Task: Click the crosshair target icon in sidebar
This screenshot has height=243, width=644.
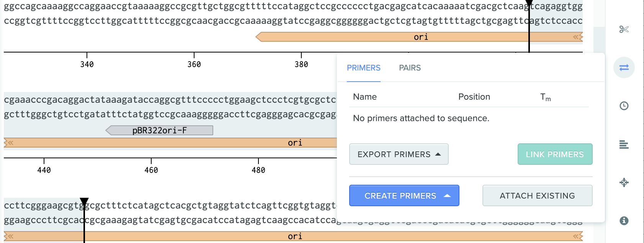Action: 624,182
